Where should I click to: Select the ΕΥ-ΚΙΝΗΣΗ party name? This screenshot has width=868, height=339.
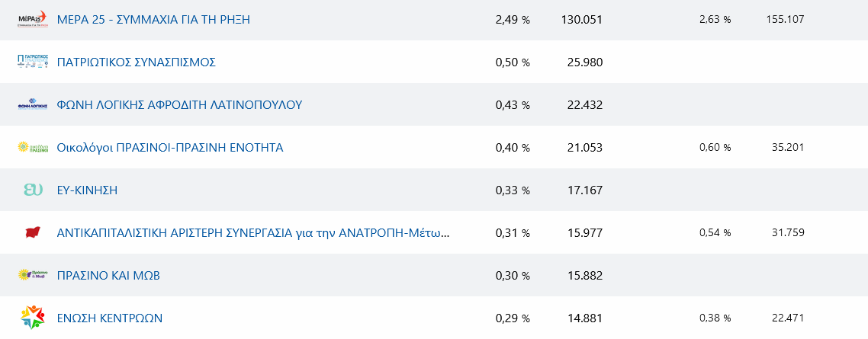pyautogui.click(x=87, y=190)
